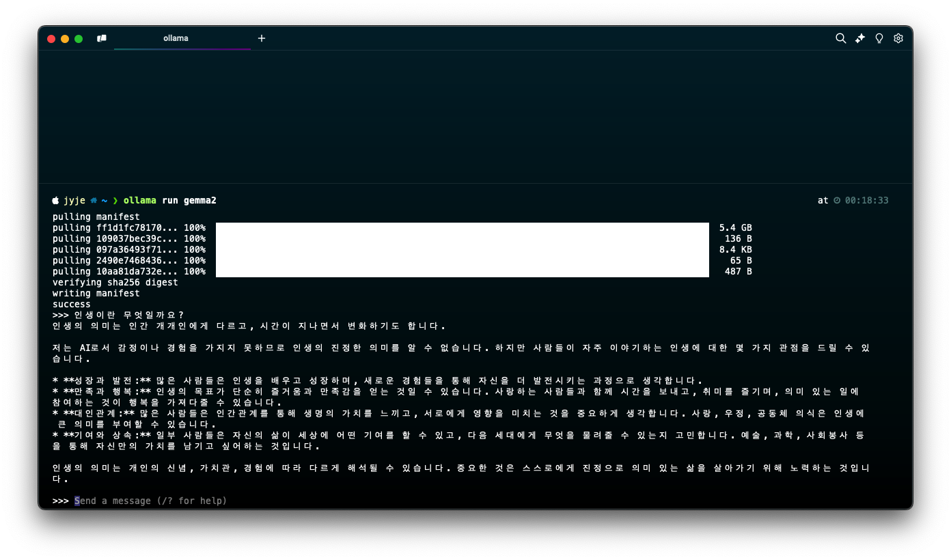Close the window with red button
The image size is (951, 560).
51,39
